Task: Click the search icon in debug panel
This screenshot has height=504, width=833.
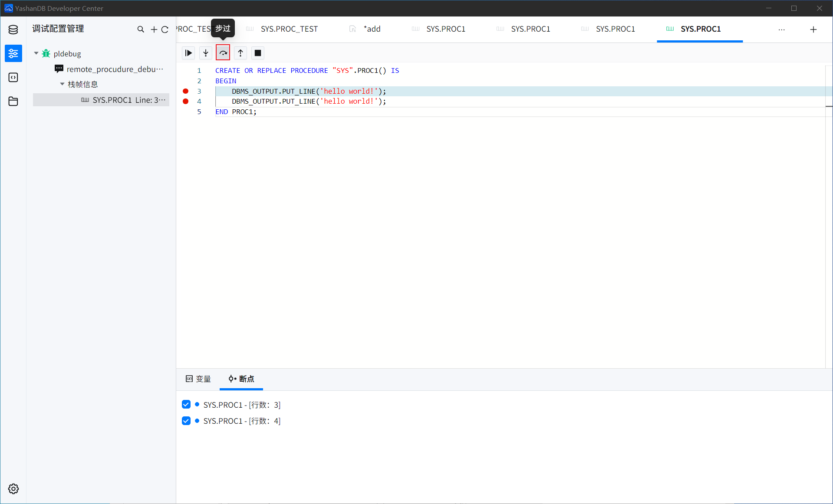Action: point(141,29)
